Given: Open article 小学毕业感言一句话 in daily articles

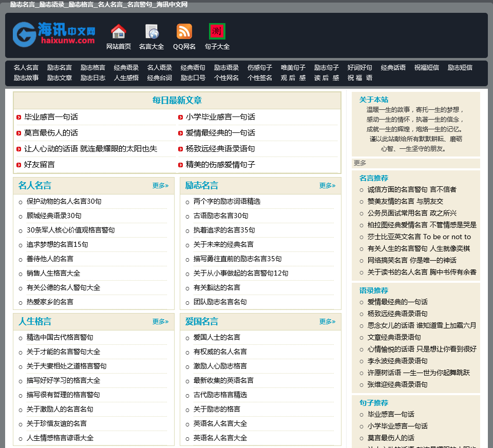Looking at the screenshot, I should 220,117.
